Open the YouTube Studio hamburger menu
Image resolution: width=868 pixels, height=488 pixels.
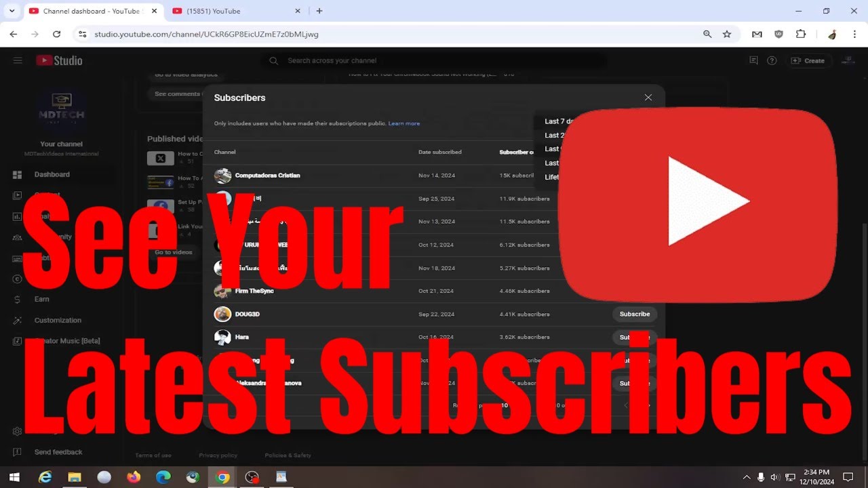pyautogui.click(x=18, y=60)
